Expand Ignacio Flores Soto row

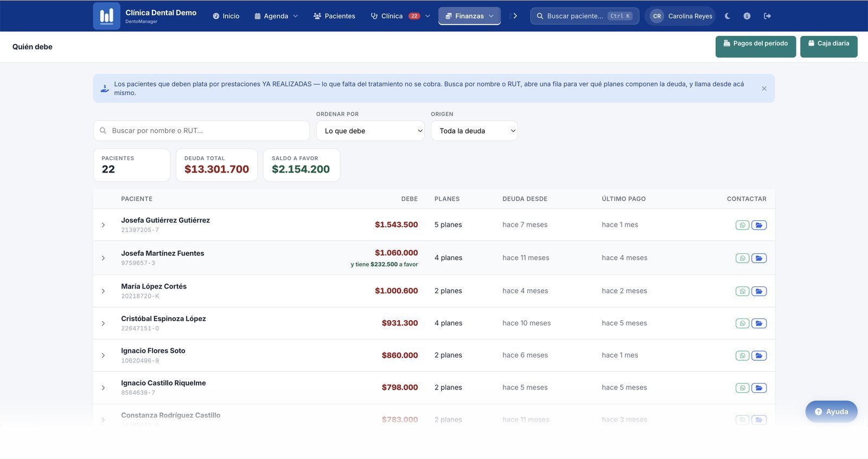point(103,356)
